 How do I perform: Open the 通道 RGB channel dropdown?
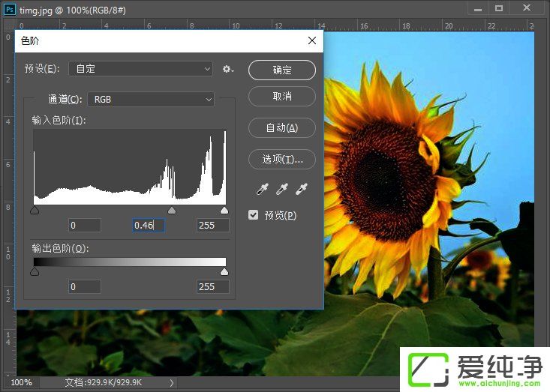[x=151, y=99]
